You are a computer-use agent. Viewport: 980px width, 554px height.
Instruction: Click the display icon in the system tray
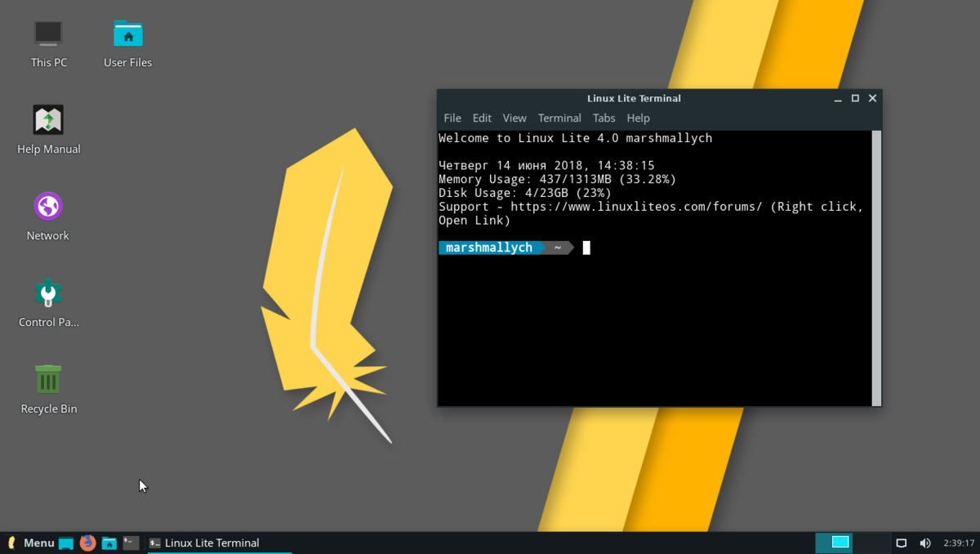[901, 543]
